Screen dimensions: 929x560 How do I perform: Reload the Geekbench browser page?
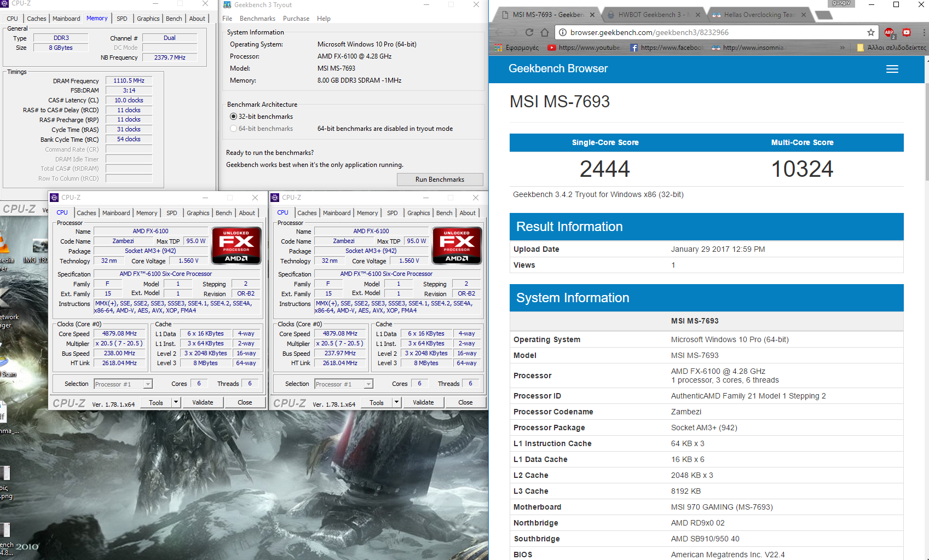(x=529, y=32)
